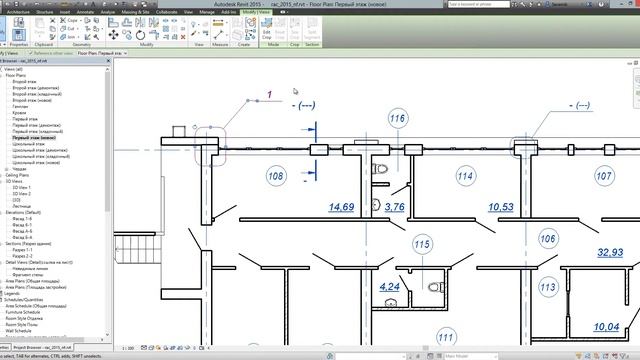Click the browser horizontal scrollbar thumb
This screenshot has height=360, width=640.
coord(43,340)
